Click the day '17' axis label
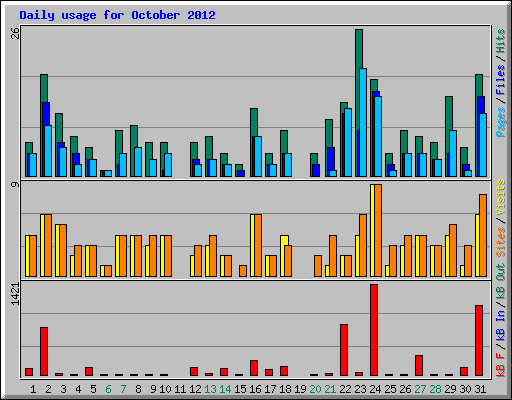The height and width of the screenshot is (400, 512). 270,389
